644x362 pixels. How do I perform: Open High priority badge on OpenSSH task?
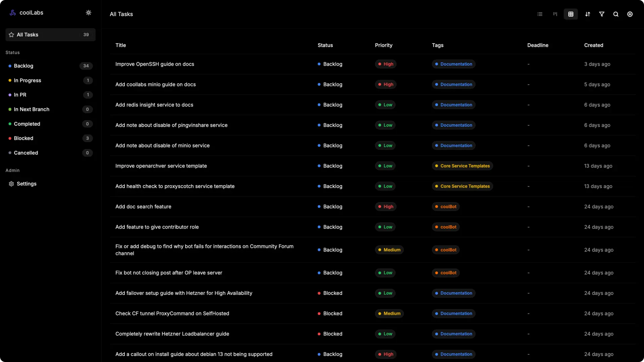tap(385, 64)
